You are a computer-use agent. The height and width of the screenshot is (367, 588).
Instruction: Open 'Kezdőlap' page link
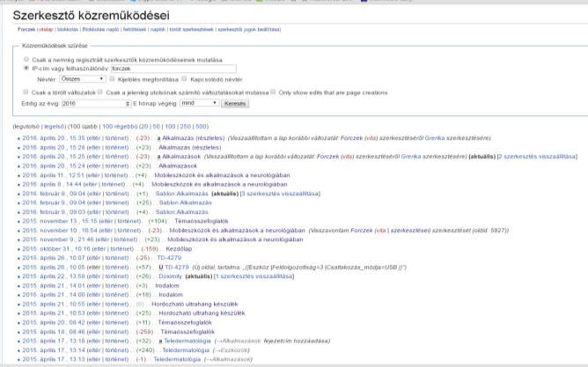point(179,248)
